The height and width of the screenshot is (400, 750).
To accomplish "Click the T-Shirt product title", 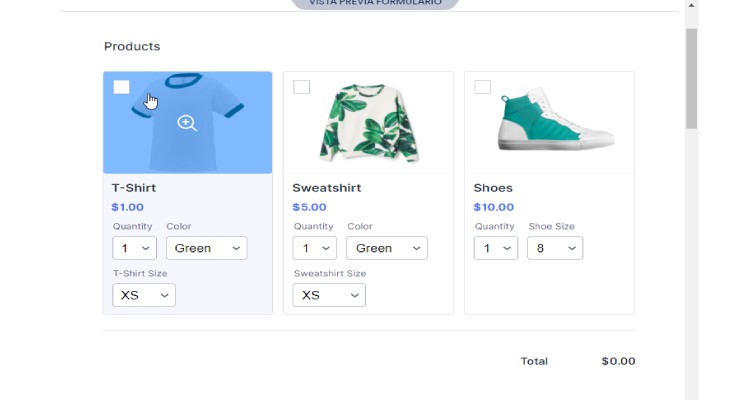I will click(x=134, y=188).
